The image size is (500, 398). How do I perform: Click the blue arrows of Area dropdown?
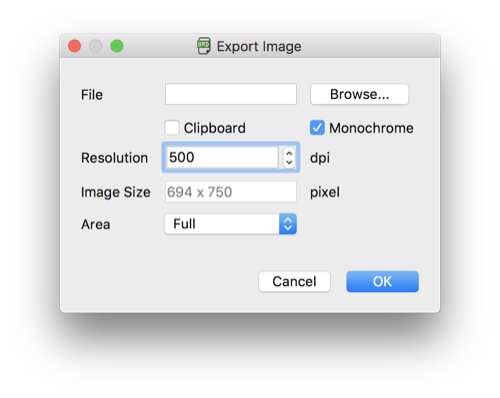click(x=288, y=224)
